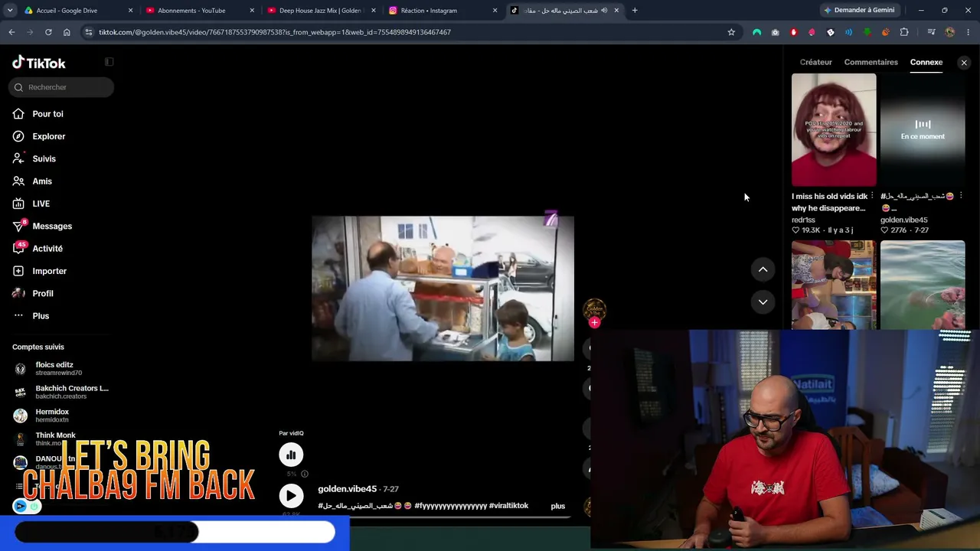Viewport: 980px width, 551px height.
Task: Switch to the Abonnements - YouTube tab
Action: [198, 11]
